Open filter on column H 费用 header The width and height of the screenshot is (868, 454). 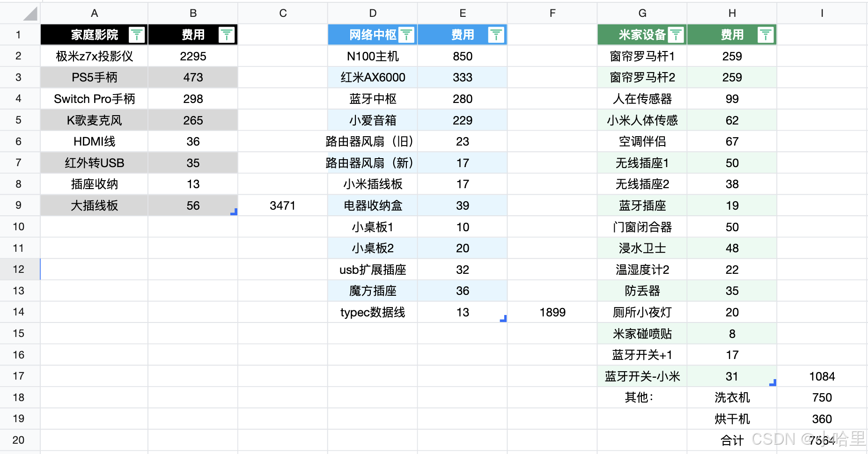point(766,35)
